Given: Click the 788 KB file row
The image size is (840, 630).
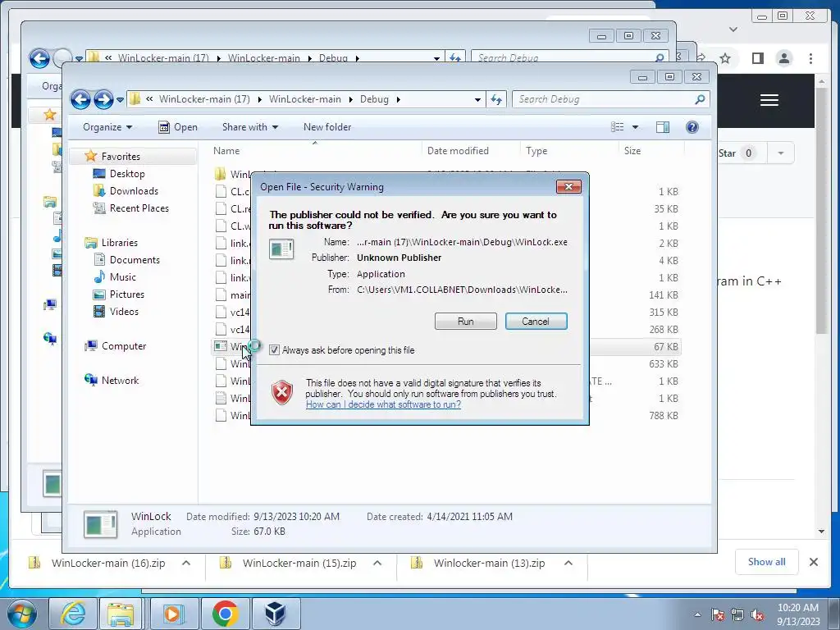Looking at the screenshot, I should point(445,416).
